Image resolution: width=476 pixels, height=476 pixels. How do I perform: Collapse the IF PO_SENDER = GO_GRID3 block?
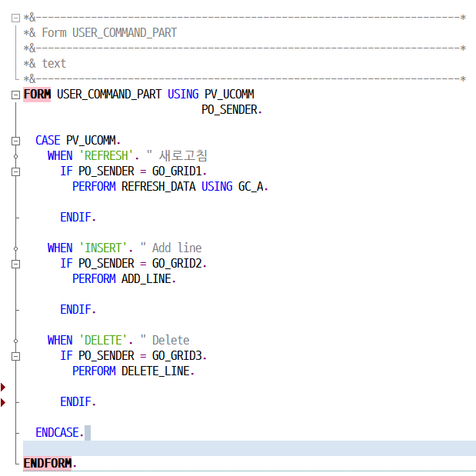point(15,356)
